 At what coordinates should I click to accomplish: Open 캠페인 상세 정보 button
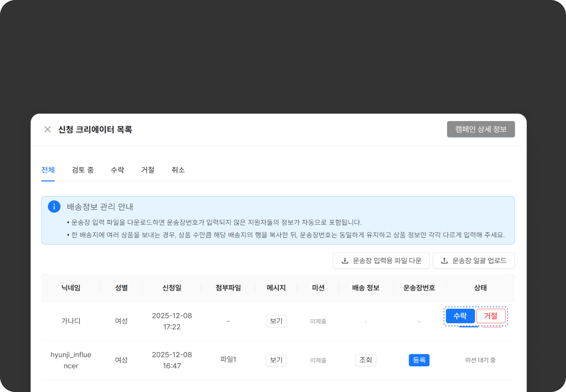point(481,129)
